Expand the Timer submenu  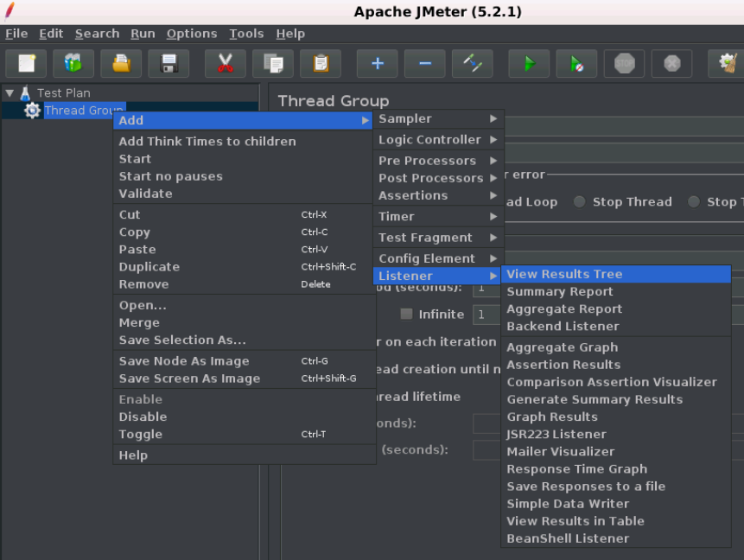tap(438, 216)
